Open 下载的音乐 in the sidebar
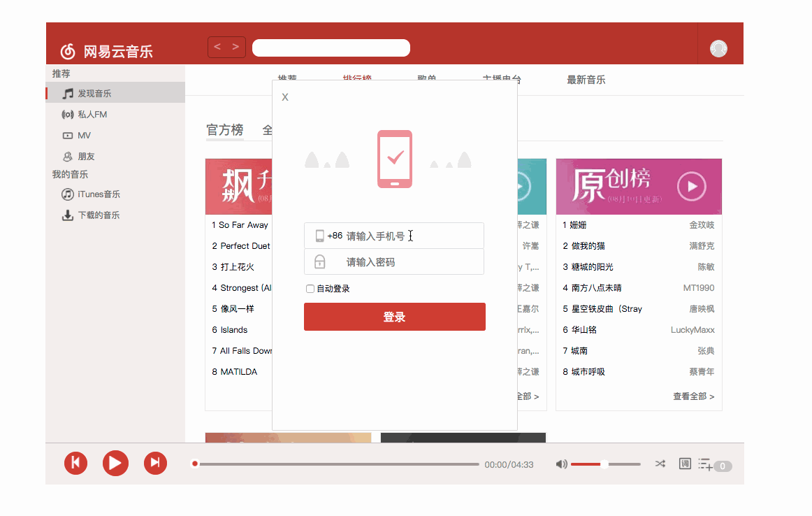The height and width of the screenshot is (516, 812). [98, 215]
